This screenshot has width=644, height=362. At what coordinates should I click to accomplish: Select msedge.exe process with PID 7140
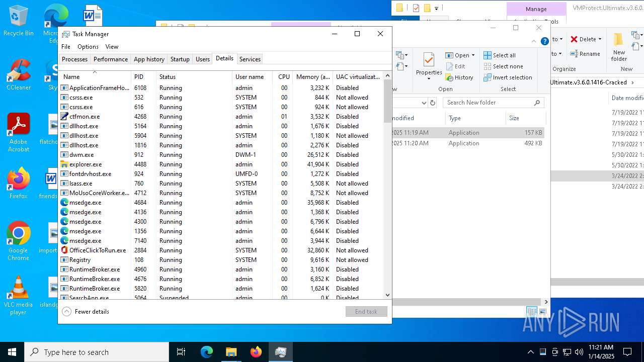pyautogui.click(x=221, y=241)
